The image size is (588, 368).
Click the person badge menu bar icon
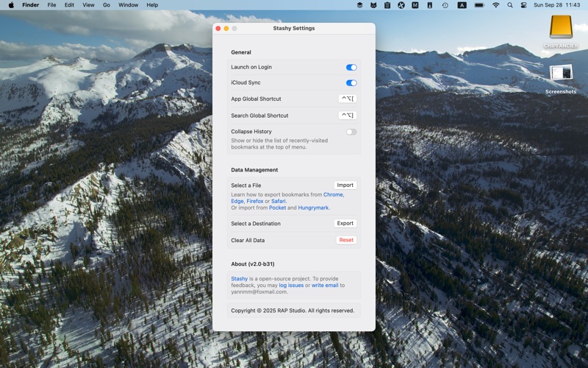430,5
